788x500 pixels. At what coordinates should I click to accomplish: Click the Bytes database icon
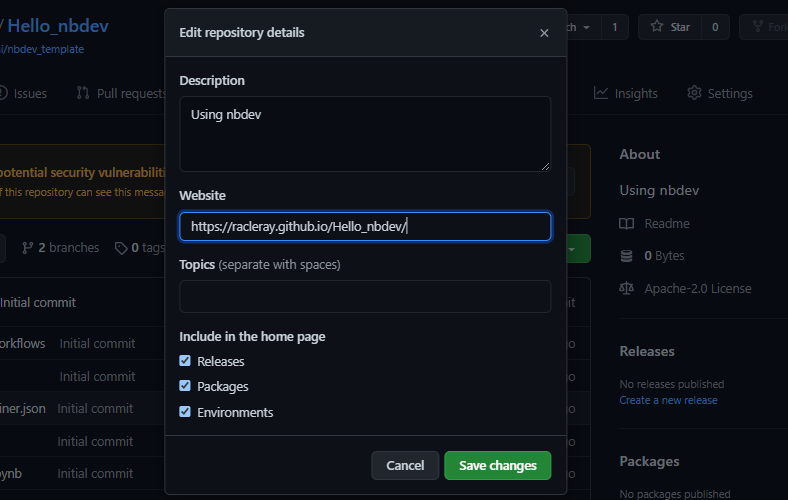click(627, 256)
